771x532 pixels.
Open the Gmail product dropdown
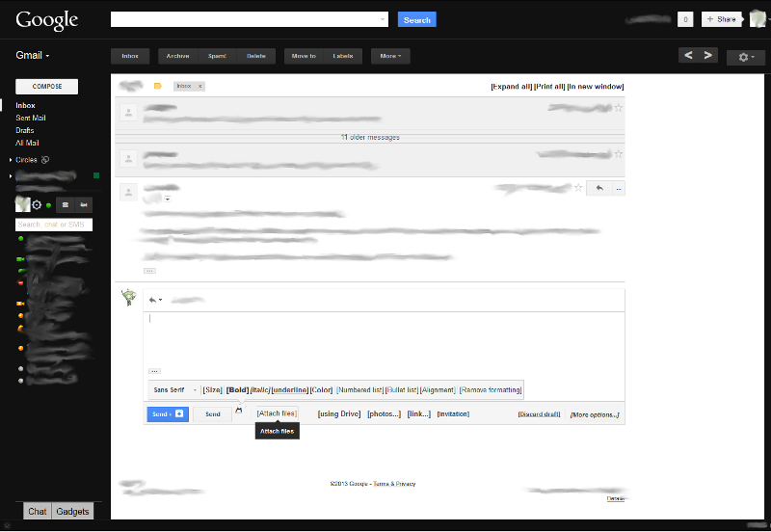point(33,55)
